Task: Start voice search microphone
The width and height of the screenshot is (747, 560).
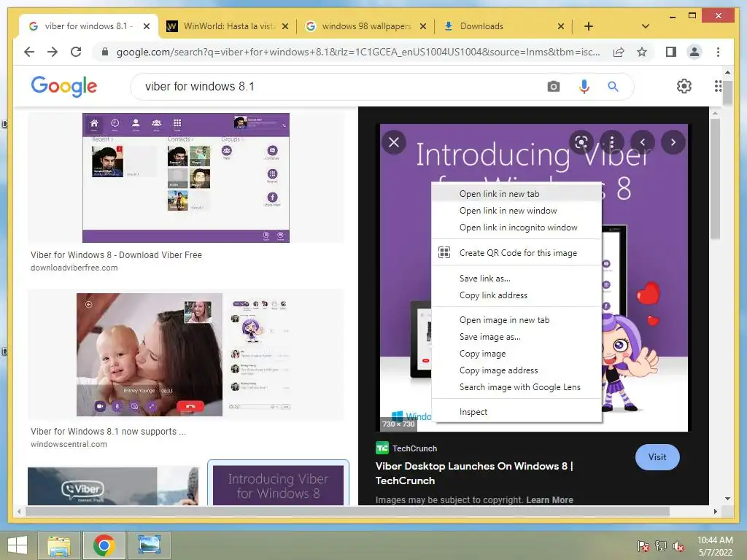Action: pyautogui.click(x=584, y=87)
